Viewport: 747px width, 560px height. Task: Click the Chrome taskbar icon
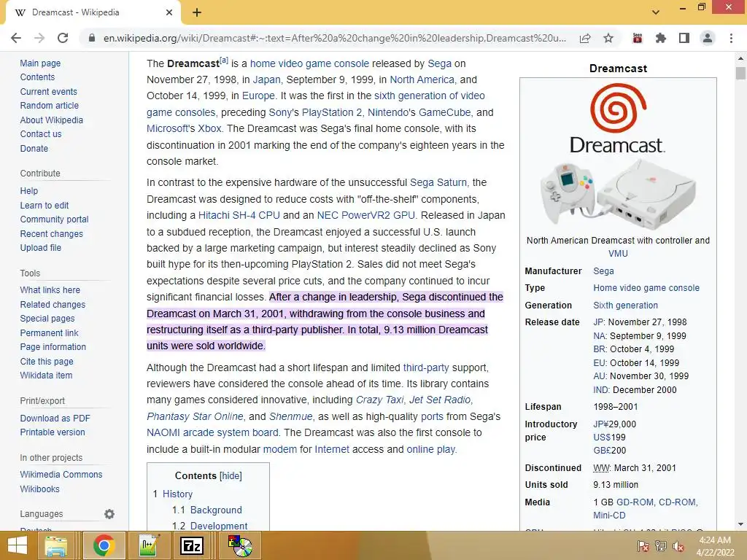pyautogui.click(x=104, y=545)
